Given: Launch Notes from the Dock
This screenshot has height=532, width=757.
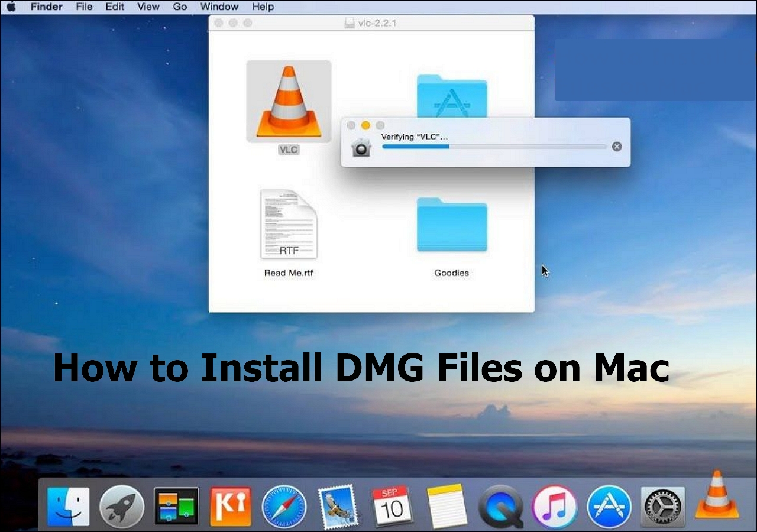Looking at the screenshot, I should click(447, 507).
